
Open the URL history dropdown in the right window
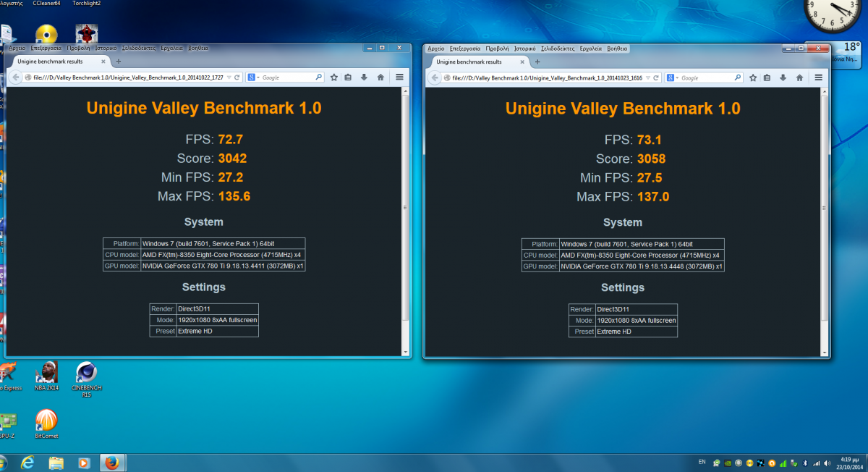pos(648,77)
